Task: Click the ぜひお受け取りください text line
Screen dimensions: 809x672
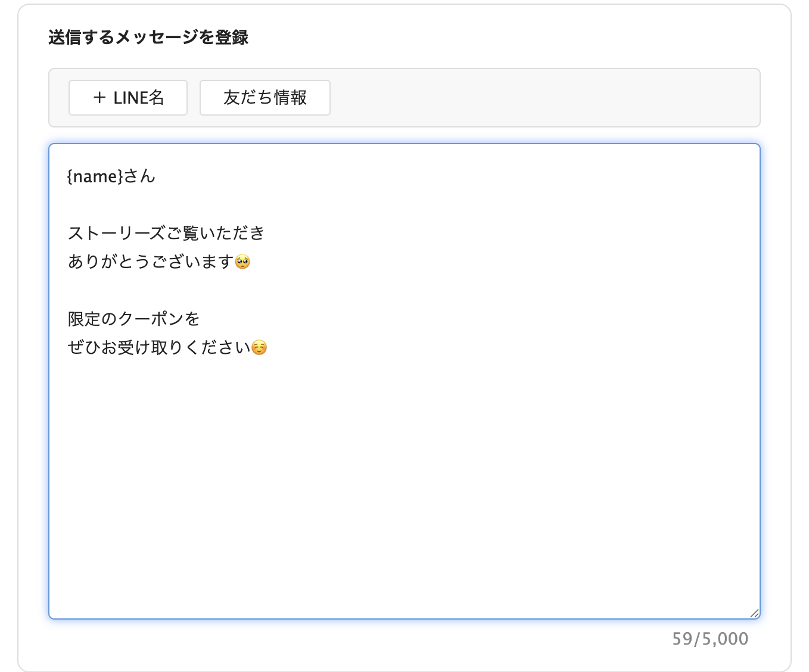Action: point(158,347)
